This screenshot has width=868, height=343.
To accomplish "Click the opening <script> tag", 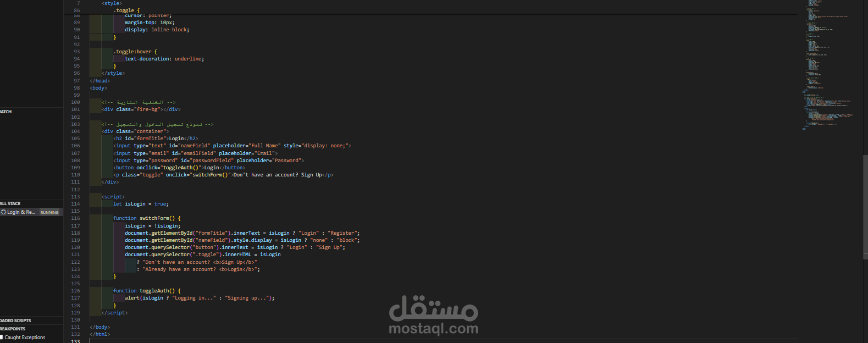I will click(113, 197).
